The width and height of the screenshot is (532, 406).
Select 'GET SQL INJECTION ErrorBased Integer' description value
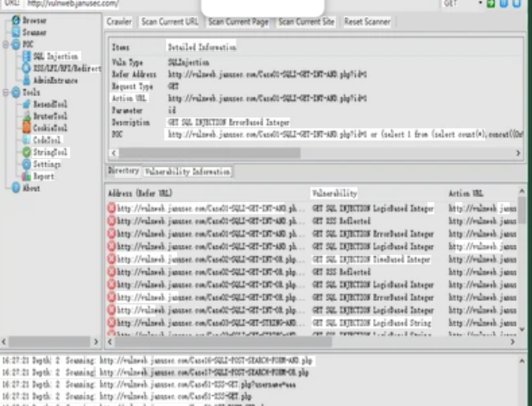pos(229,122)
